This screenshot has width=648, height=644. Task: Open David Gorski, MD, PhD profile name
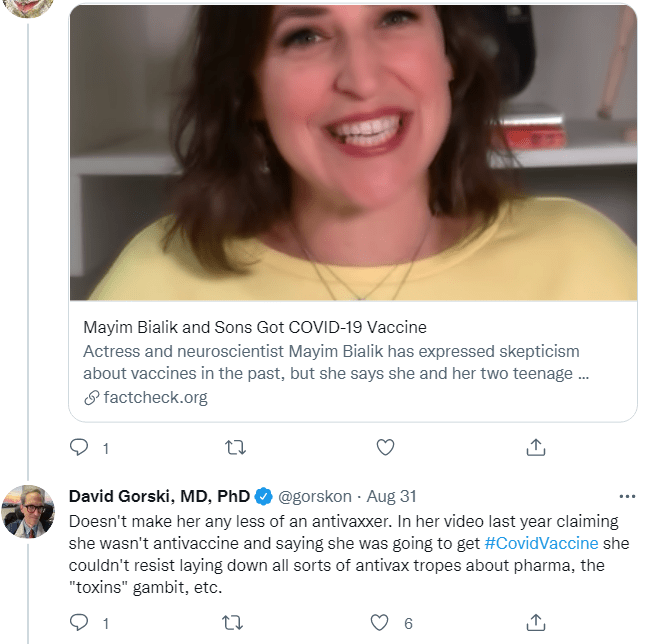point(159,496)
